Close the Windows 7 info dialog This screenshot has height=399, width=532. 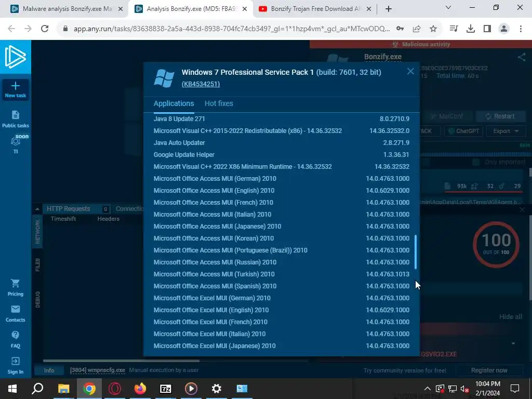410,71
